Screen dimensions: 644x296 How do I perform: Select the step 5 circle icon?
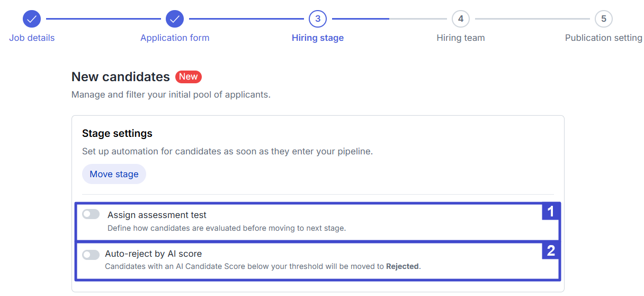pyautogui.click(x=604, y=19)
